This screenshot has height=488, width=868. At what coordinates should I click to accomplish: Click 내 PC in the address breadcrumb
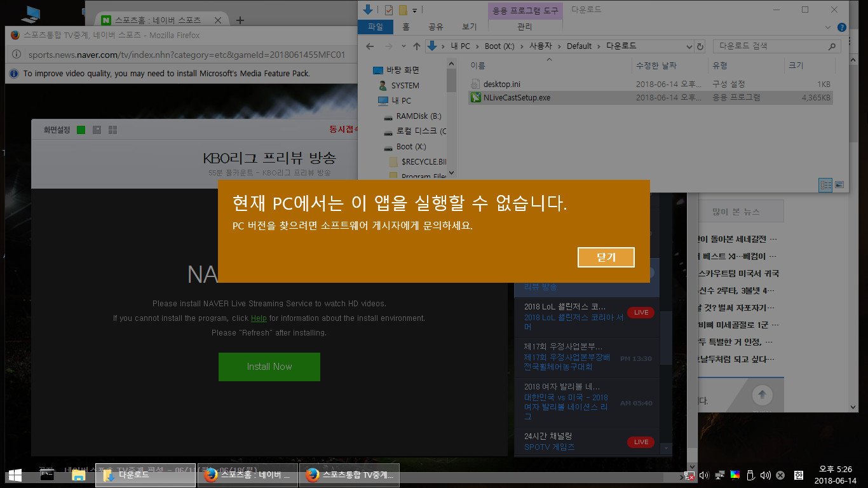(461, 46)
